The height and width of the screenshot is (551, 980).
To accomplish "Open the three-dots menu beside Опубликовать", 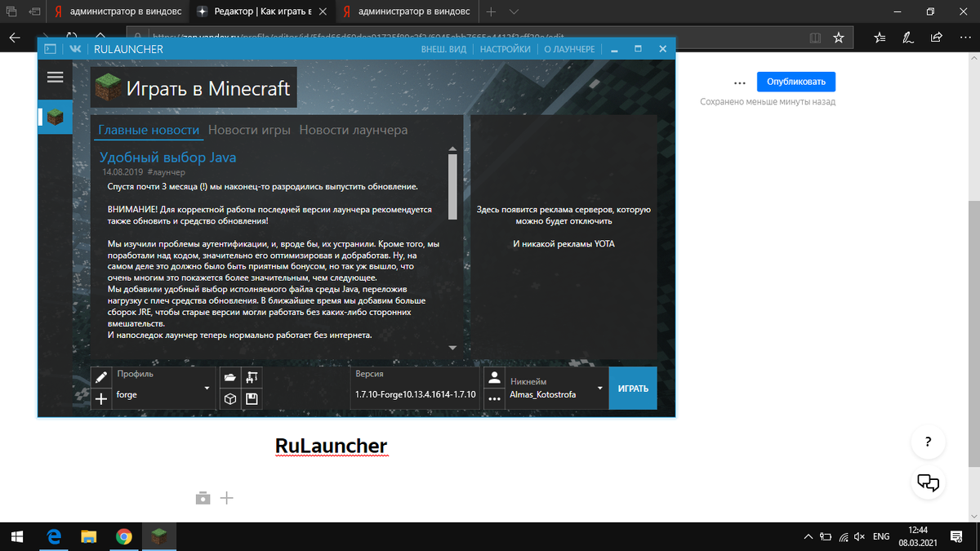I will point(740,82).
